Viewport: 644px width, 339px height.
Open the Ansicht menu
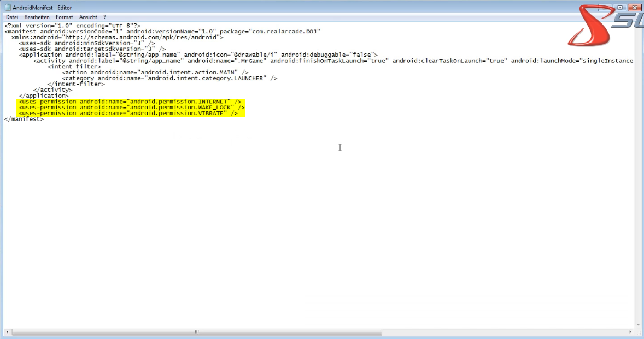tap(88, 17)
